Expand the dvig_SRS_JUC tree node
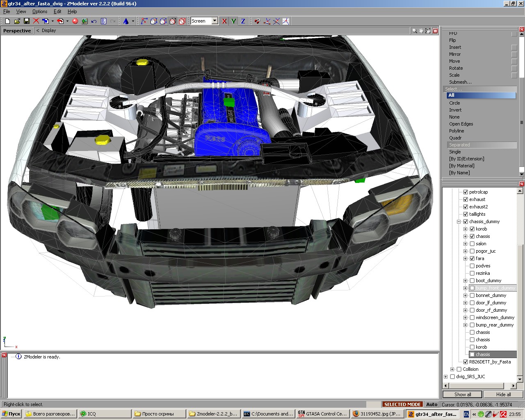This screenshot has width=525, height=420. pos(446,377)
